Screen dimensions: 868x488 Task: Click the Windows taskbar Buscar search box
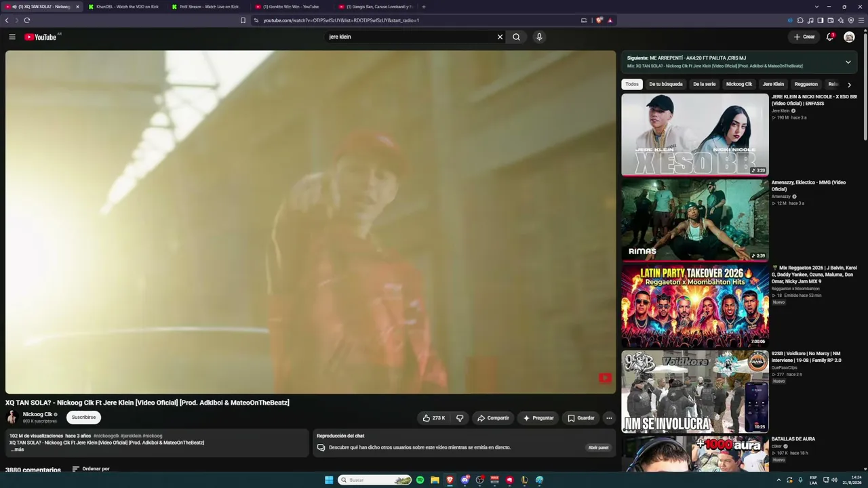point(375,480)
